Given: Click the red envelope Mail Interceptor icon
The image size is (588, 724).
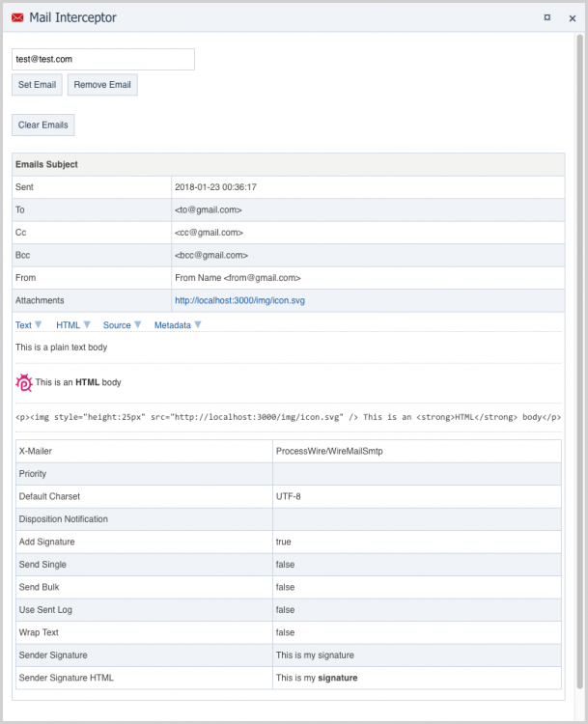Looking at the screenshot, I should coord(17,16).
